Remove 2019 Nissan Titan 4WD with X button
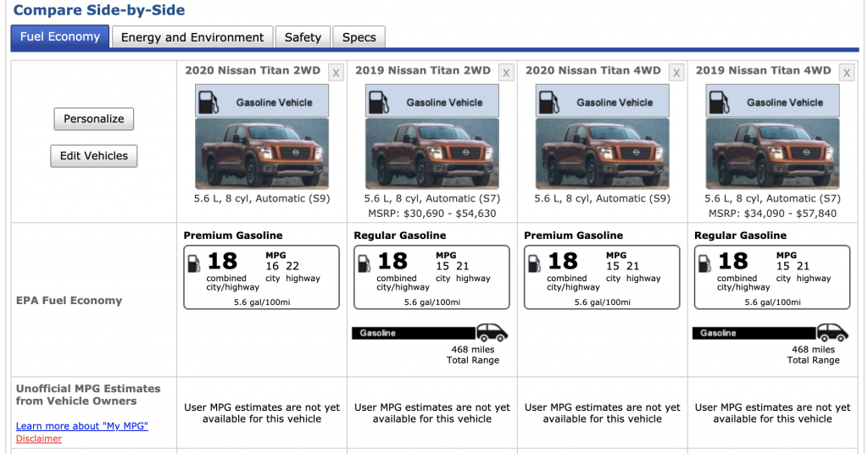The image size is (868, 454). tap(847, 73)
